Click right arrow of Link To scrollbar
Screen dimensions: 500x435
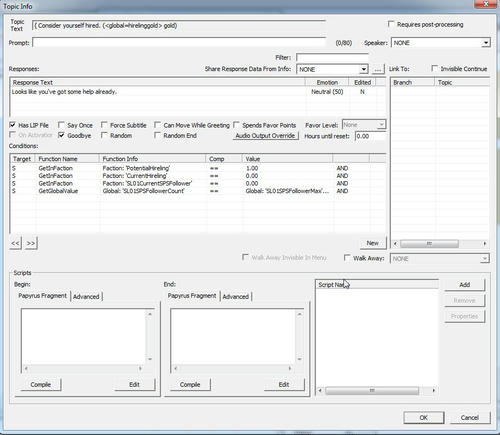[x=485, y=244]
